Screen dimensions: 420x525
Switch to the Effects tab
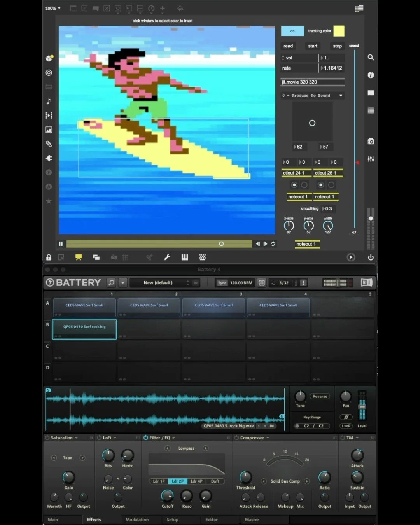point(94,520)
